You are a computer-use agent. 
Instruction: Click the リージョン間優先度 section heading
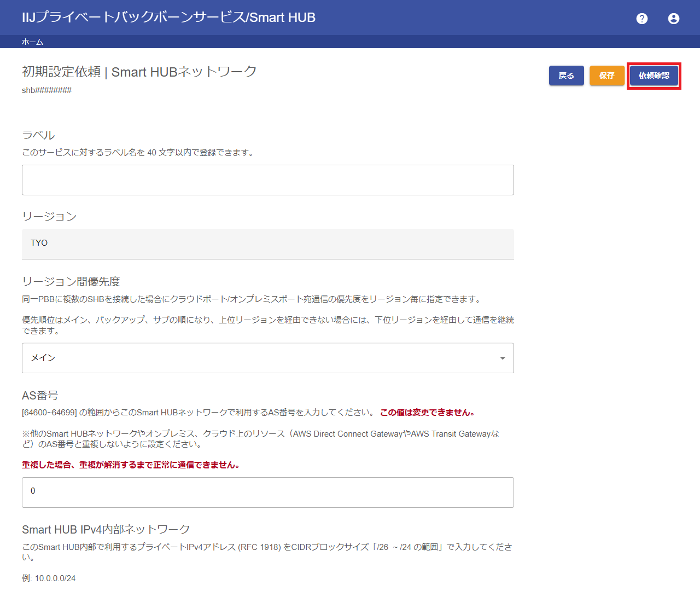pos(71,281)
